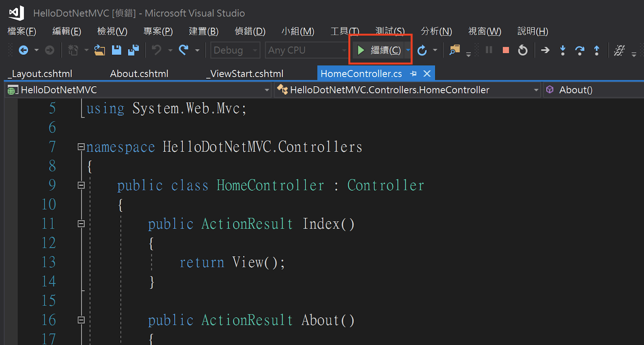The height and width of the screenshot is (345, 644).
Task: Click the Save floppy disk icon
Action: 116,50
